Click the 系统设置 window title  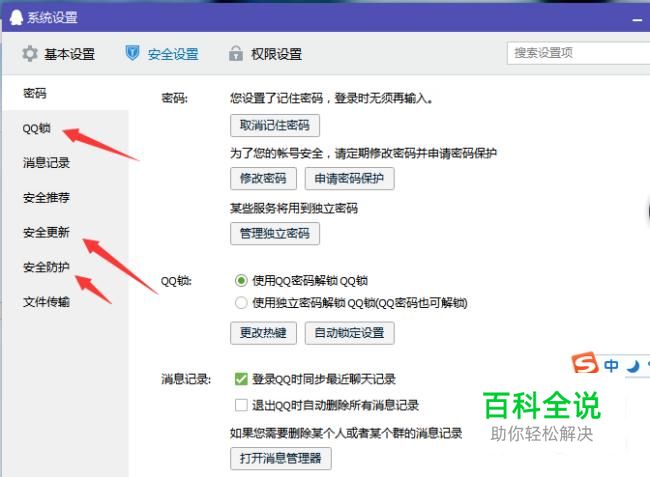coord(52,17)
